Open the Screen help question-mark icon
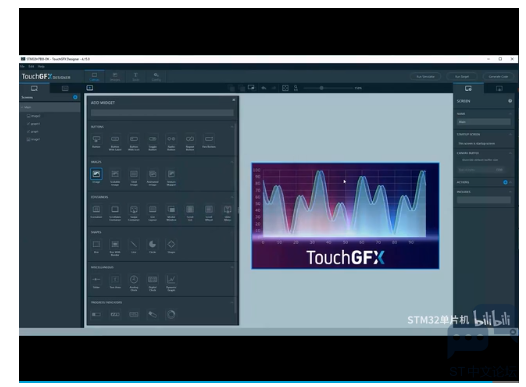 (510, 101)
